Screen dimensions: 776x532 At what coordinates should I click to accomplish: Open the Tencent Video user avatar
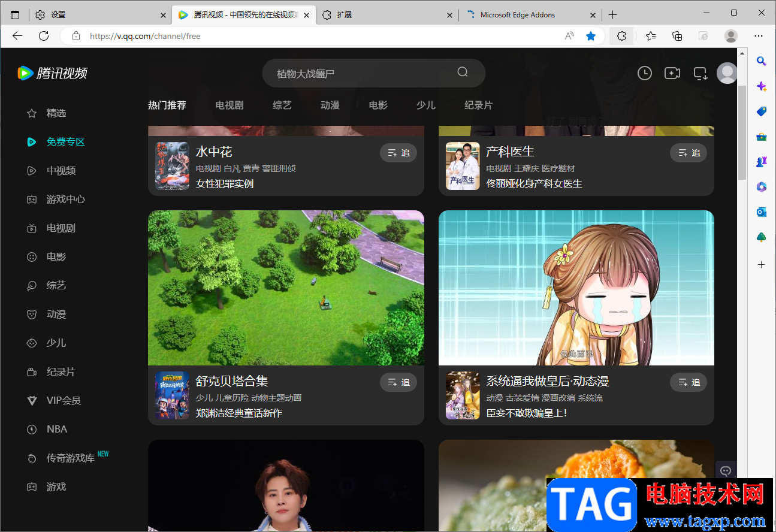[x=727, y=73]
